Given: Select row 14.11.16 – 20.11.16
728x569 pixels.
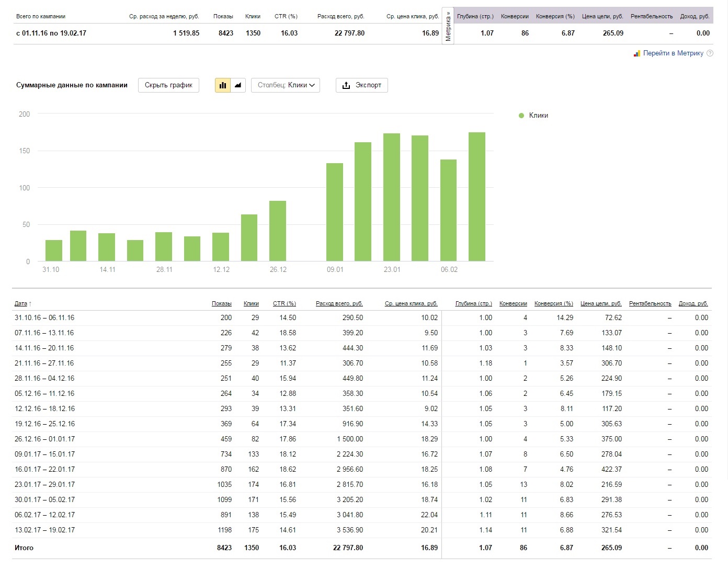Looking at the screenshot, I should pyautogui.click(x=362, y=348).
